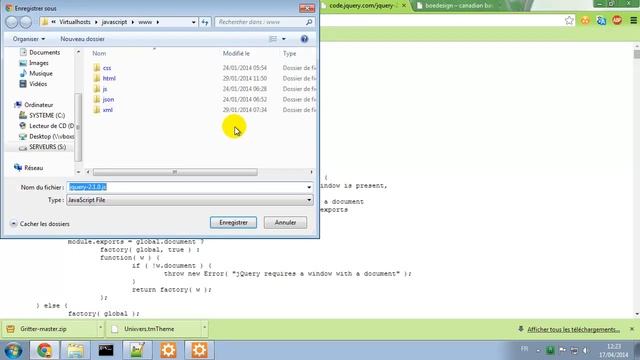
Task: Open the Type JavaScript File dropdown
Action: 190,200
